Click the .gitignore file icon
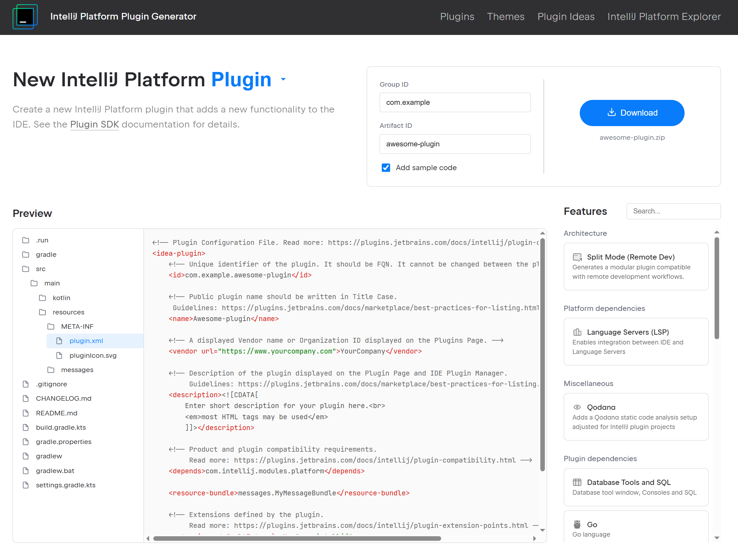 click(26, 384)
